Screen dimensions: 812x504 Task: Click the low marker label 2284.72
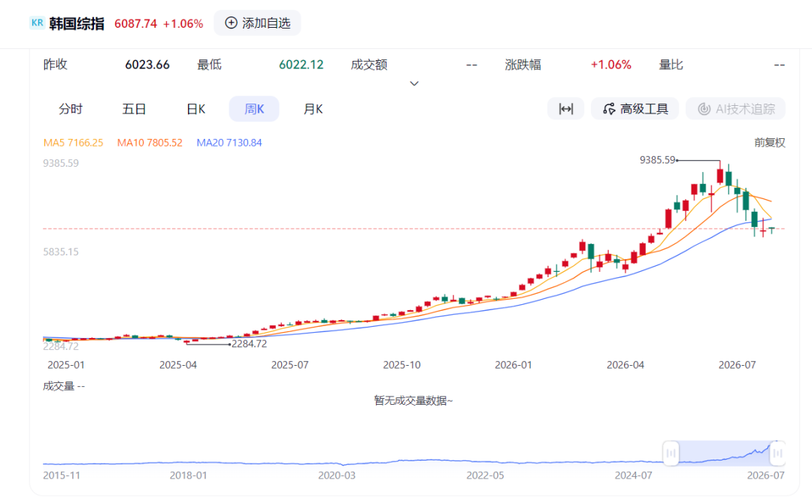249,343
